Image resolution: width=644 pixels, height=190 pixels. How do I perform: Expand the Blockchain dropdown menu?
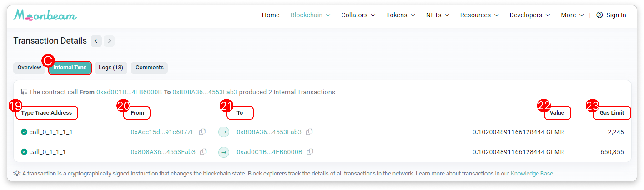tap(310, 15)
